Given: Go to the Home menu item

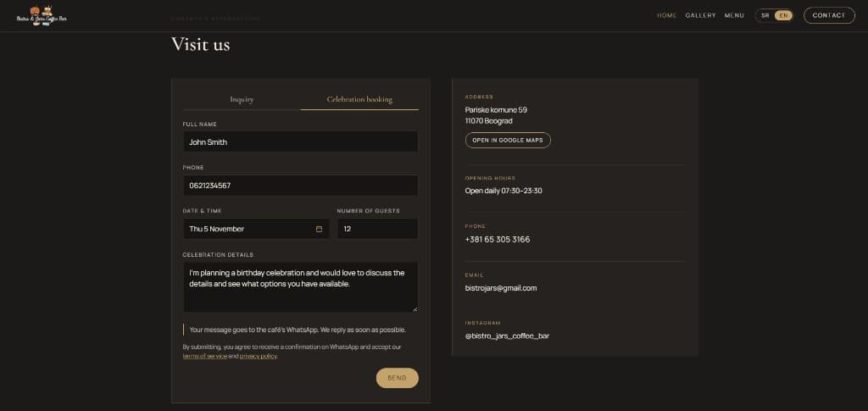Looking at the screenshot, I should point(666,15).
